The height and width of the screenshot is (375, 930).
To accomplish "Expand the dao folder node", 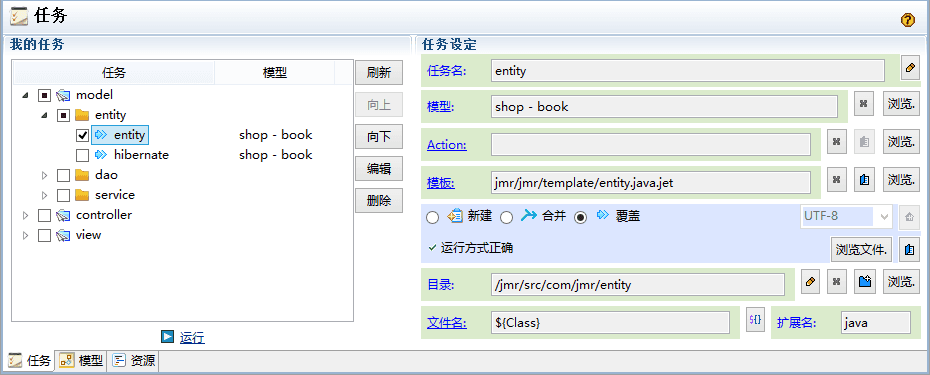I will 44,176.
